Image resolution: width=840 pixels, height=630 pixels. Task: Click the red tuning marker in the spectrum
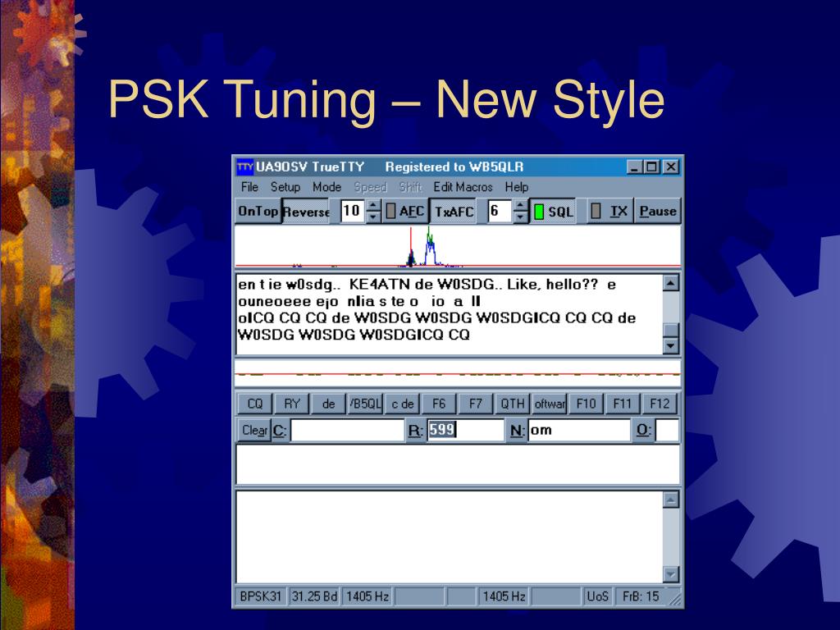click(x=411, y=246)
